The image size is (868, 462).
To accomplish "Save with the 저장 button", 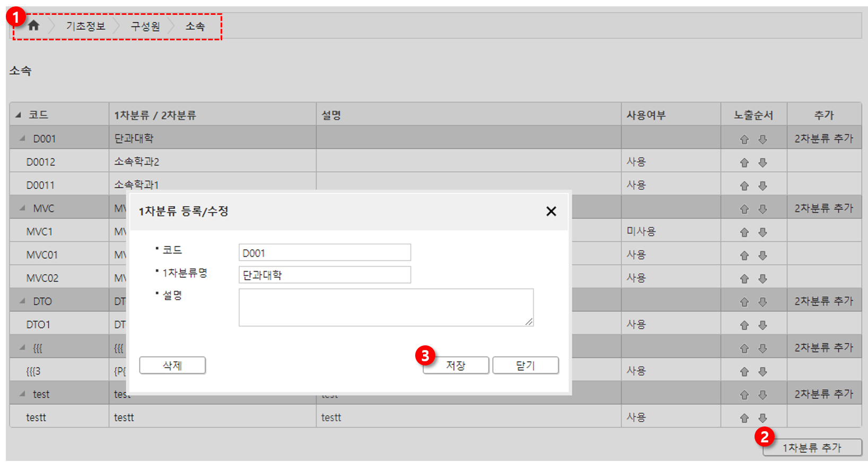I will tap(455, 365).
